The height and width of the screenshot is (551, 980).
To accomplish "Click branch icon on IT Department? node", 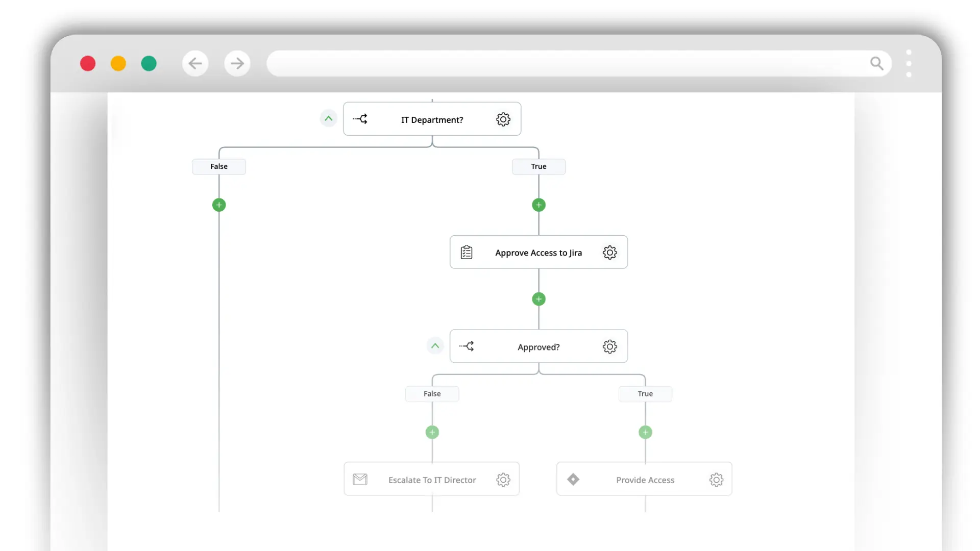I will point(360,119).
